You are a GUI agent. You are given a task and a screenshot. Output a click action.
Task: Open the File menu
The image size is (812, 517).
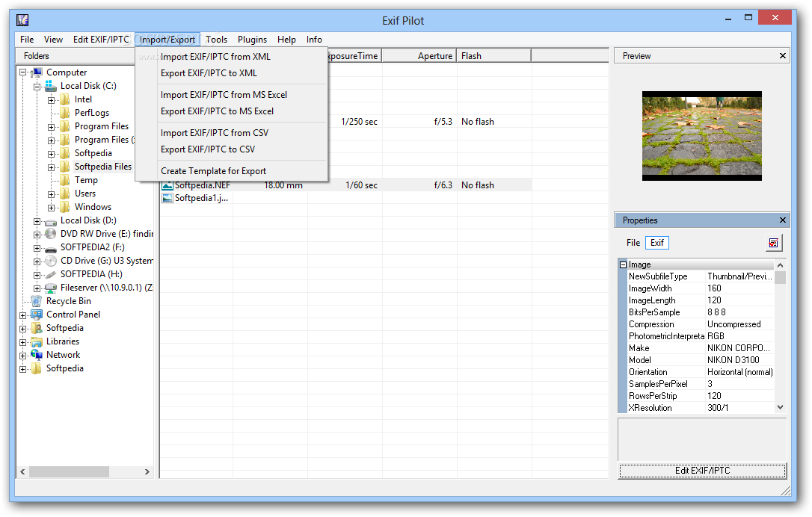pos(27,40)
